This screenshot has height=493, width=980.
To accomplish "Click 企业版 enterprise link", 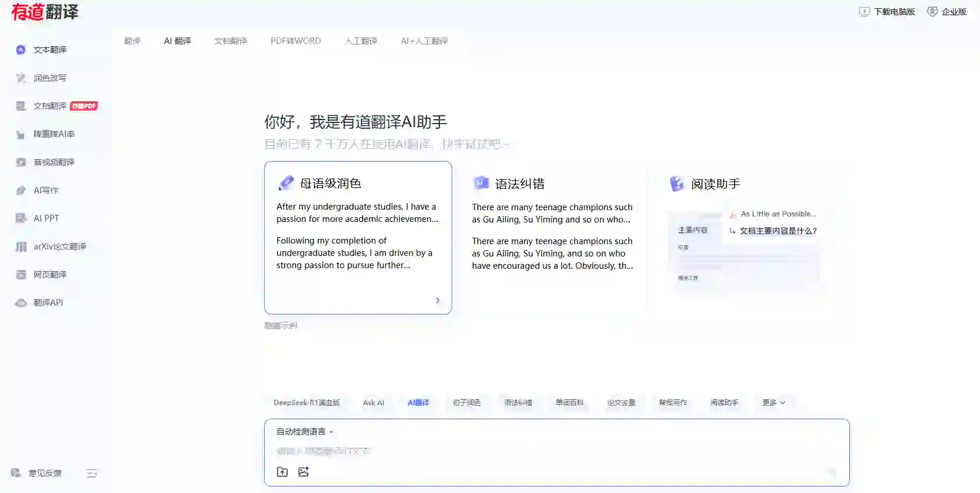I will 947,12.
